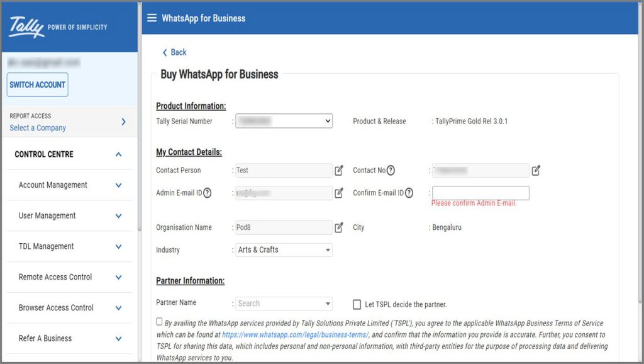Screen dimensions: 644x364
Task: Click the sidebar vertical scrollbar
Action: (x=140, y=117)
